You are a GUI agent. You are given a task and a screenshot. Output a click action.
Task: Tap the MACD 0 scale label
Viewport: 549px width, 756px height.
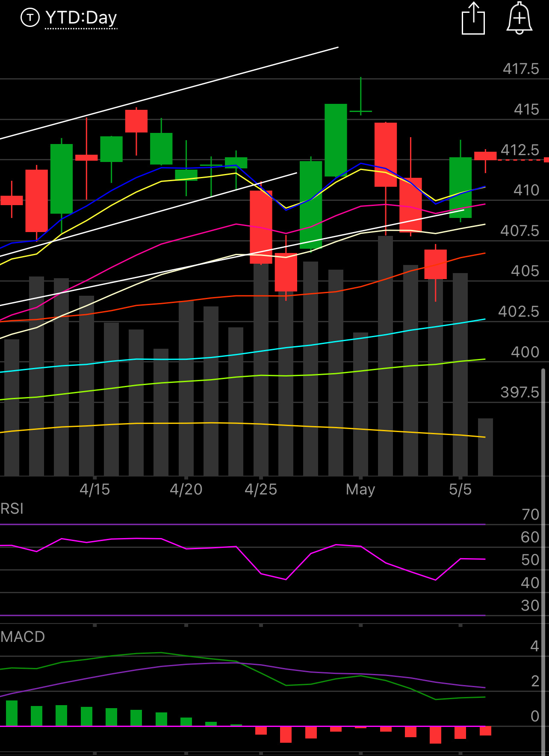(534, 716)
